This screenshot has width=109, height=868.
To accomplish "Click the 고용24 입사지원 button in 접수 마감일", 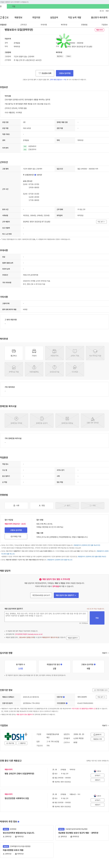I will 16,530.
